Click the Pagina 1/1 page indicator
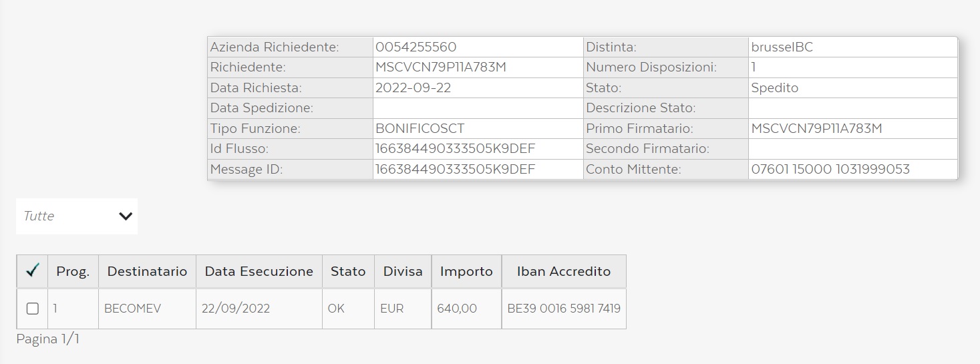Image resolution: width=980 pixels, height=364 pixels. coord(48,339)
